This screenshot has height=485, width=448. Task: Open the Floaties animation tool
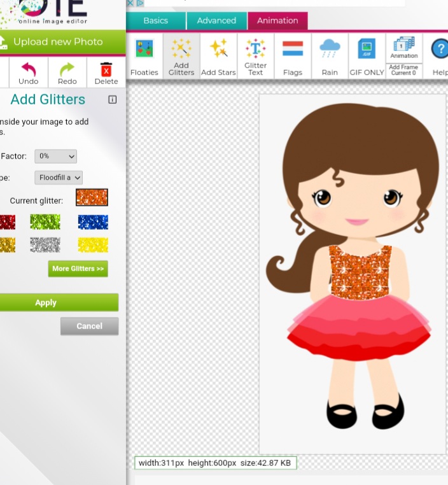144,56
